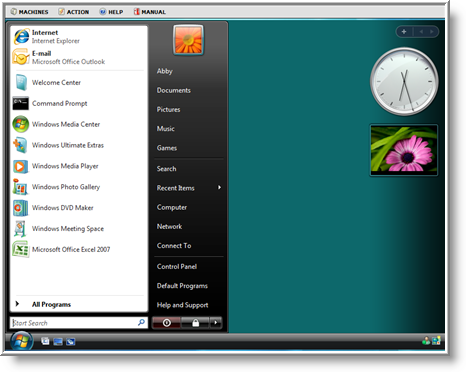
Task: Open Help and Support
Action: coord(182,305)
